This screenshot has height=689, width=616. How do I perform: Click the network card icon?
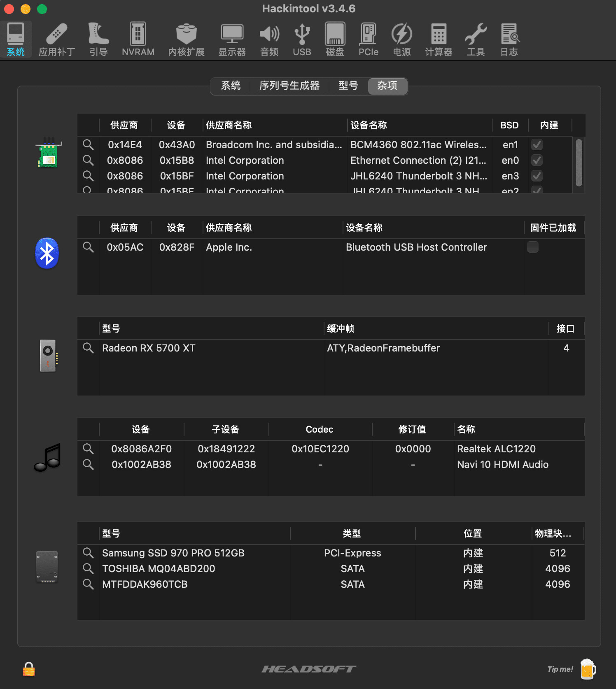49,153
